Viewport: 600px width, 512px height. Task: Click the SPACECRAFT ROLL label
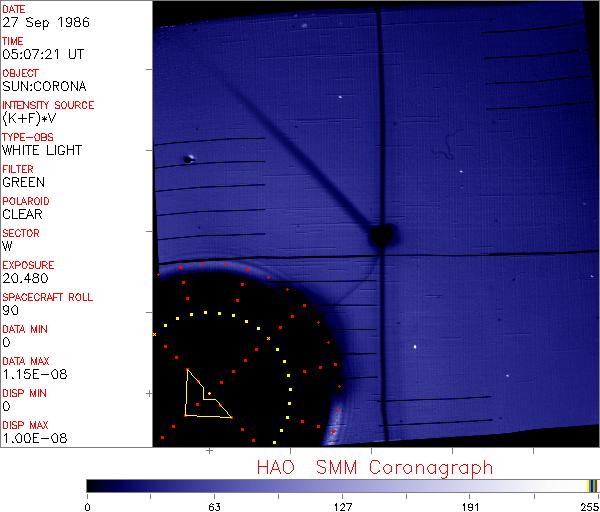46,297
